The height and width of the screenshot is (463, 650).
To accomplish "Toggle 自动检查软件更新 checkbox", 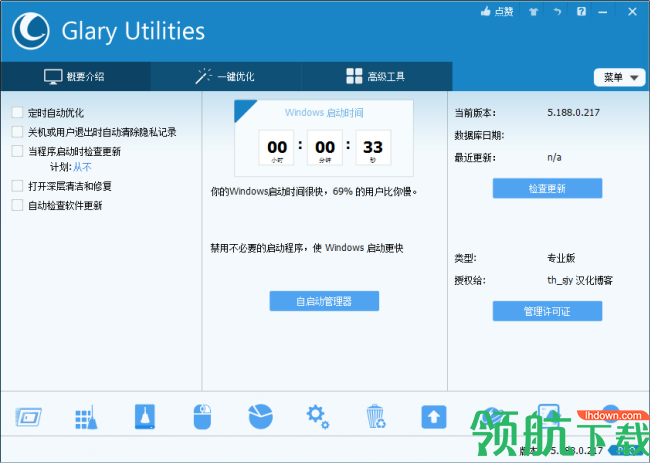I will click(x=17, y=205).
